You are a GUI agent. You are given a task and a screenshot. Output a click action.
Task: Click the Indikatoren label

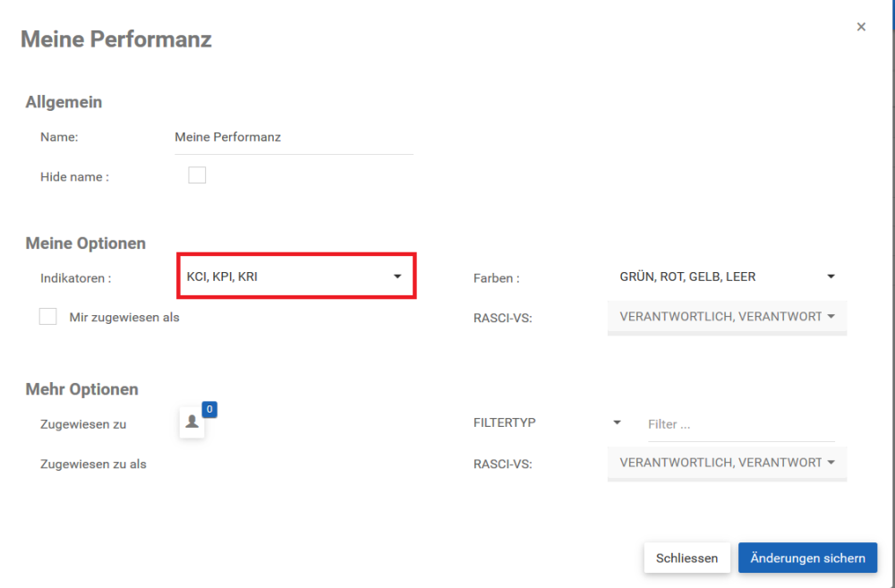pos(76,278)
